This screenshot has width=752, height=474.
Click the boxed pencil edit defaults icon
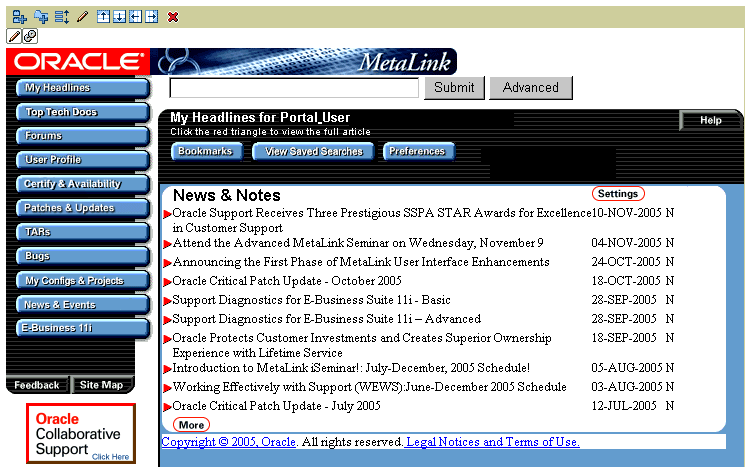pos(14,36)
